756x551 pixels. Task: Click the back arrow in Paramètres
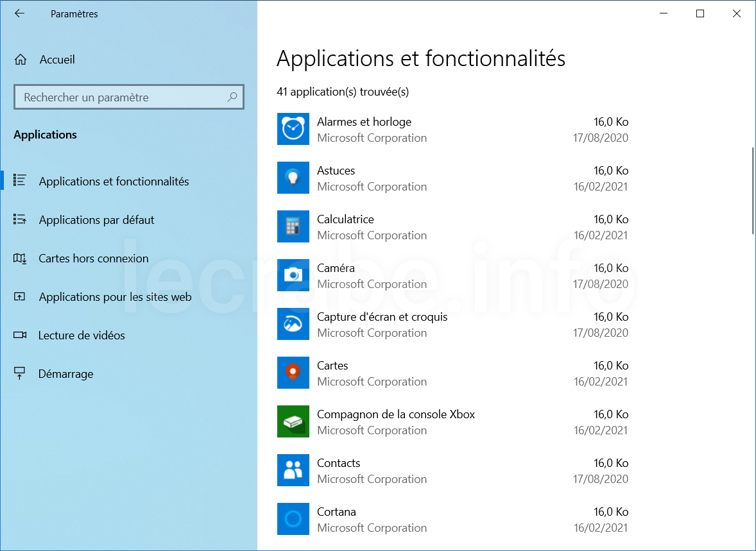(19, 13)
